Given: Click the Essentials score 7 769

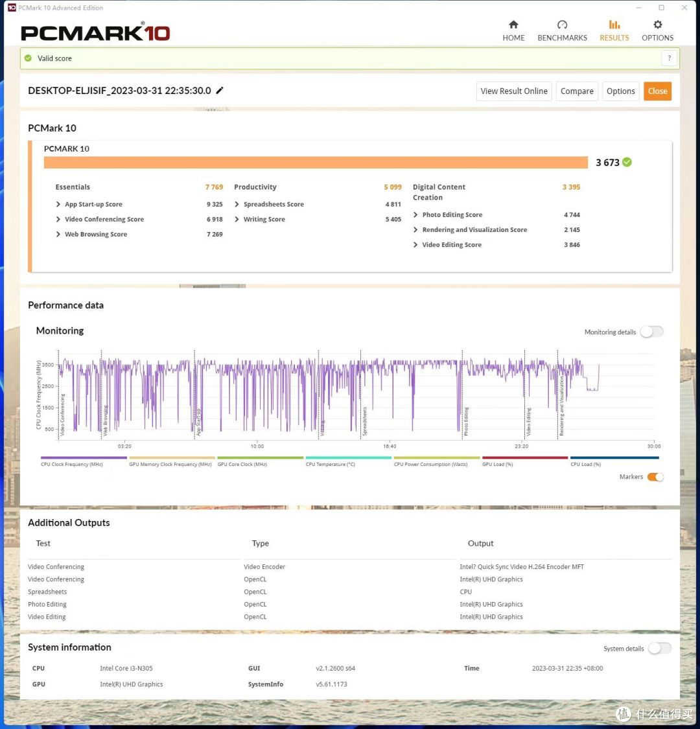Looking at the screenshot, I should point(214,187).
